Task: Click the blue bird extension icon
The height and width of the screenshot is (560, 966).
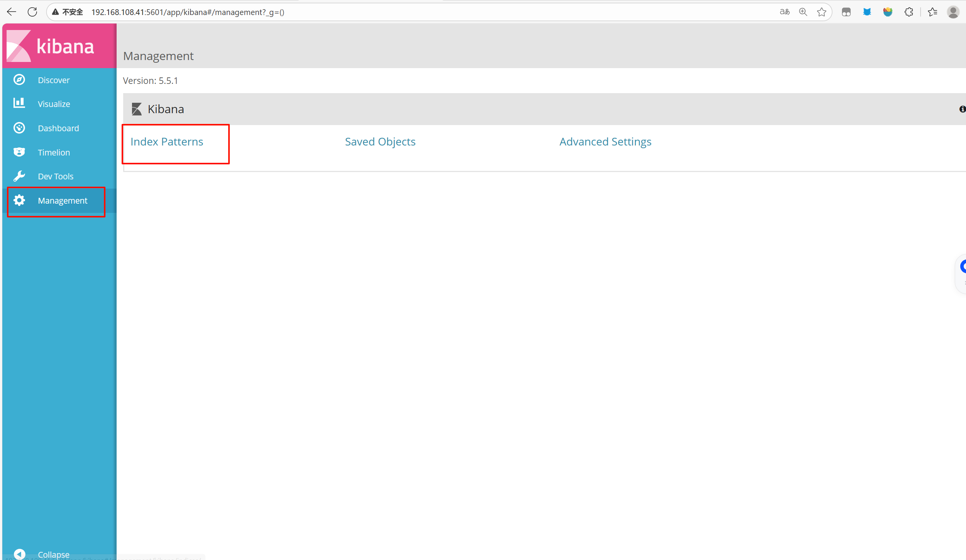Action: click(867, 12)
